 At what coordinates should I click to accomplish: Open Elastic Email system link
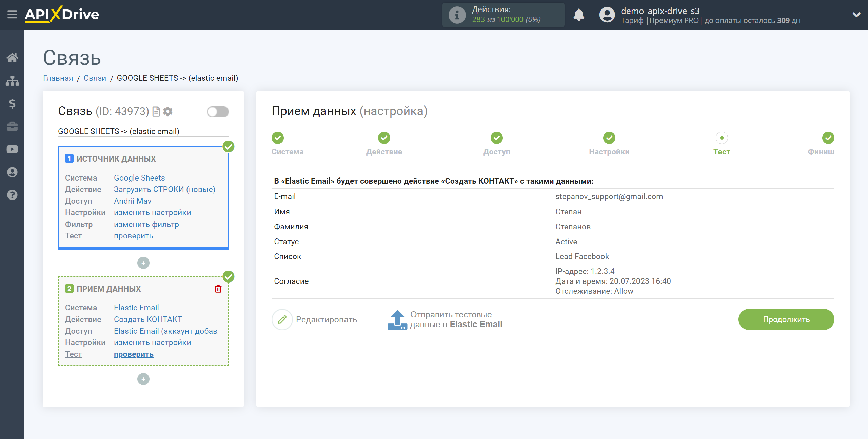point(136,308)
